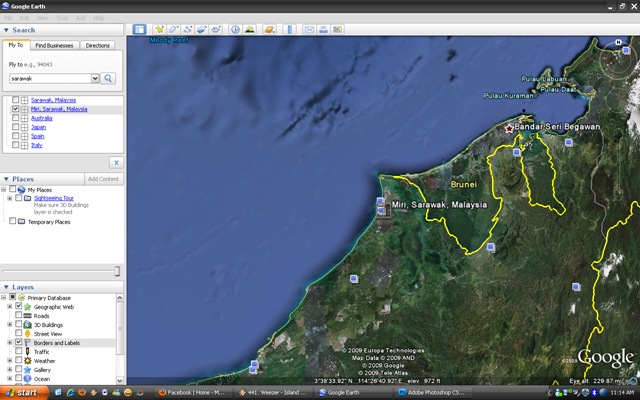Run search with the magnifier button

(x=108, y=78)
